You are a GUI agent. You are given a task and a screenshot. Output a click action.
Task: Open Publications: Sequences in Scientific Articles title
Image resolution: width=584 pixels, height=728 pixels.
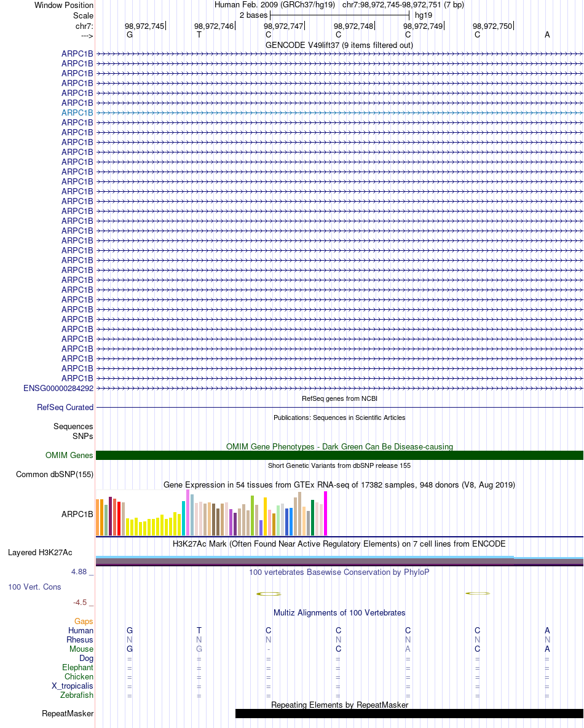point(339,417)
